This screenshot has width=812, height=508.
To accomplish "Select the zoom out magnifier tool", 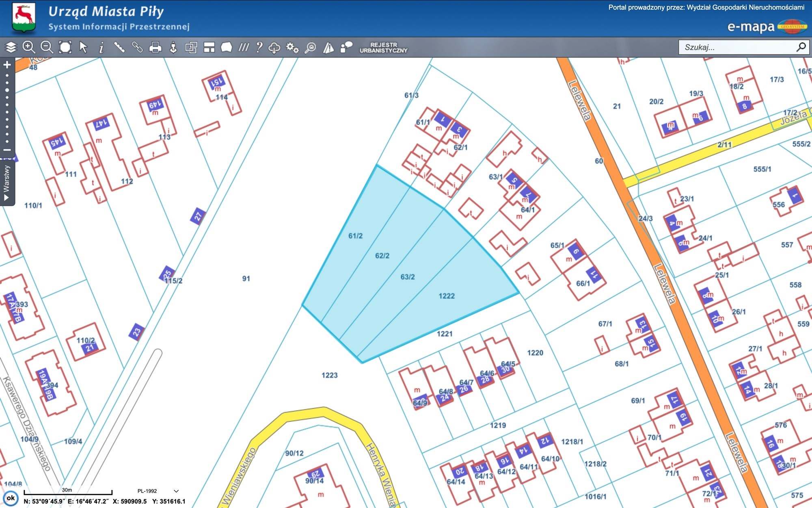I will coord(47,48).
